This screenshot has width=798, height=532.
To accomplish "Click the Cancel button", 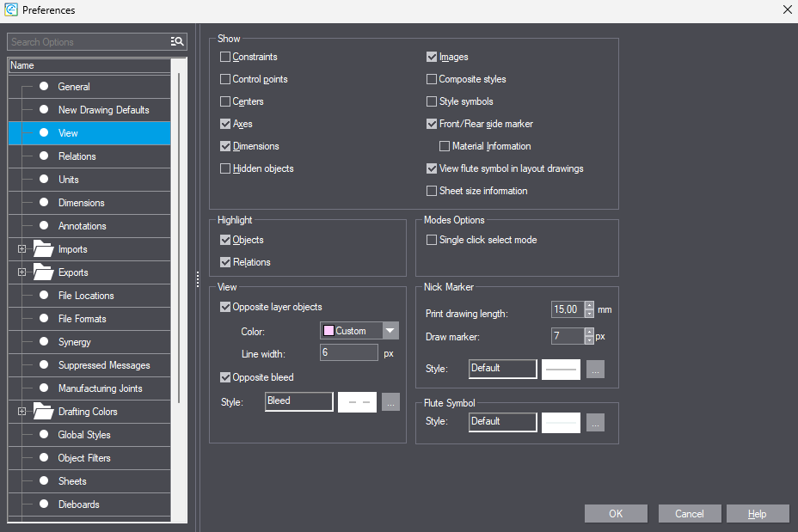I will 689,514.
